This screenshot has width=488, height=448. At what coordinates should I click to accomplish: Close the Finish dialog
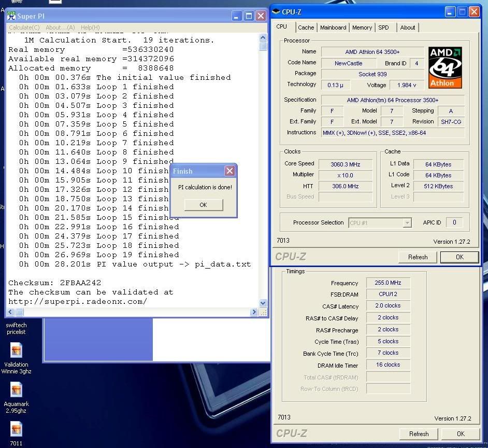click(229, 171)
